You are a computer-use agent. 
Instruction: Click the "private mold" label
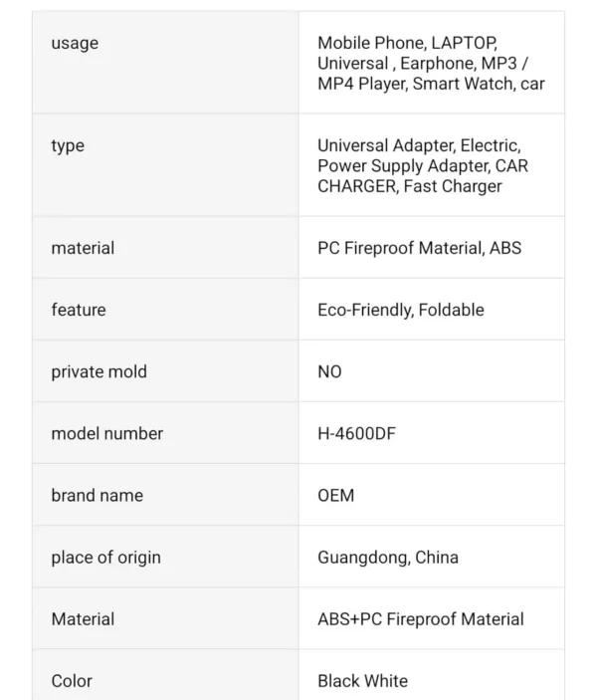(99, 371)
